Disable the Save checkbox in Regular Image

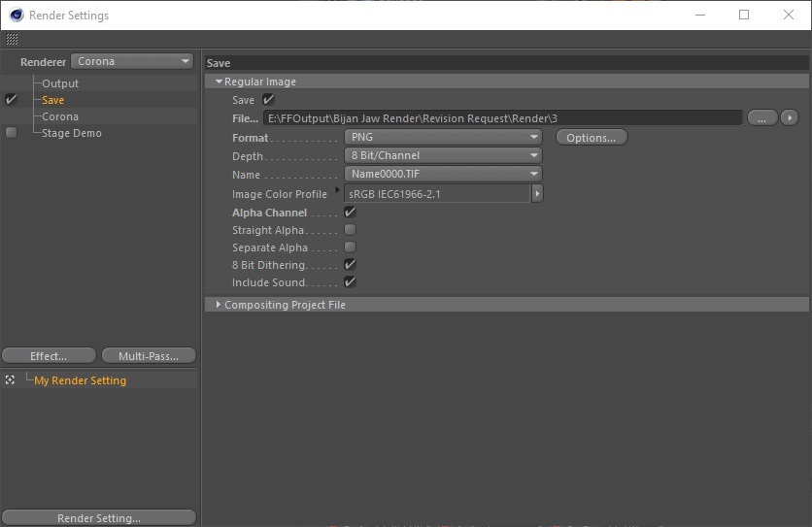click(x=269, y=100)
